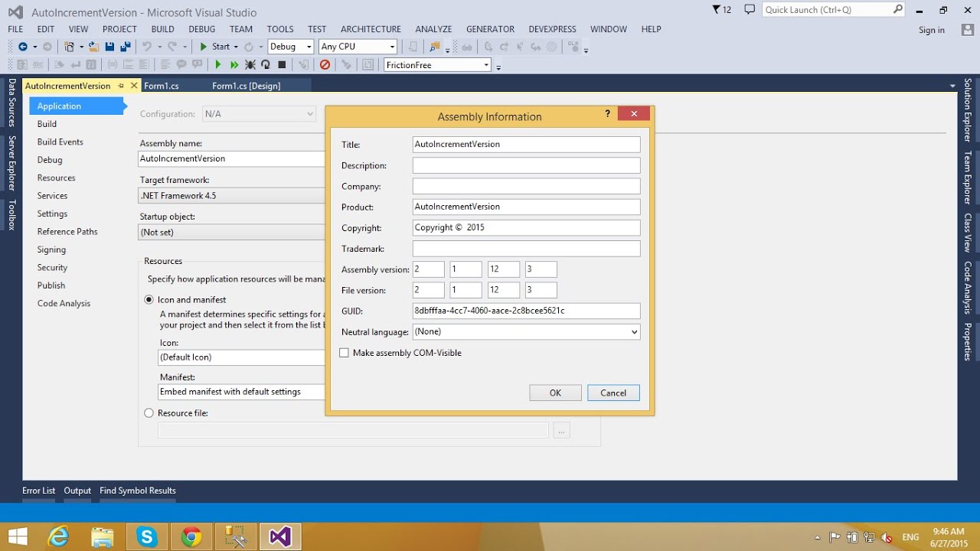Open the Toolbox side tab
Viewport: 980px width, 551px height.
coord(11,215)
